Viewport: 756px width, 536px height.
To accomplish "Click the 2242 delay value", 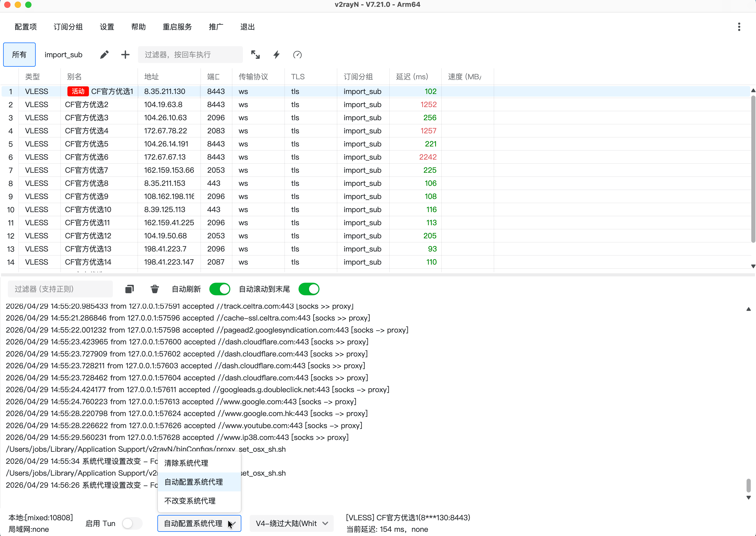I will pyautogui.click(x=428, y=157).
